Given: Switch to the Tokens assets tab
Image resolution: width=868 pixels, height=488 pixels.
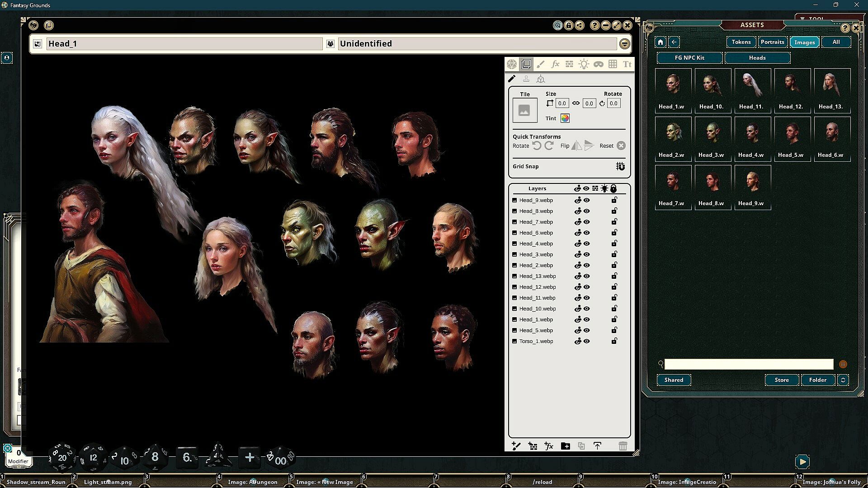Looking at the screenshot, I should coord(741,42).
